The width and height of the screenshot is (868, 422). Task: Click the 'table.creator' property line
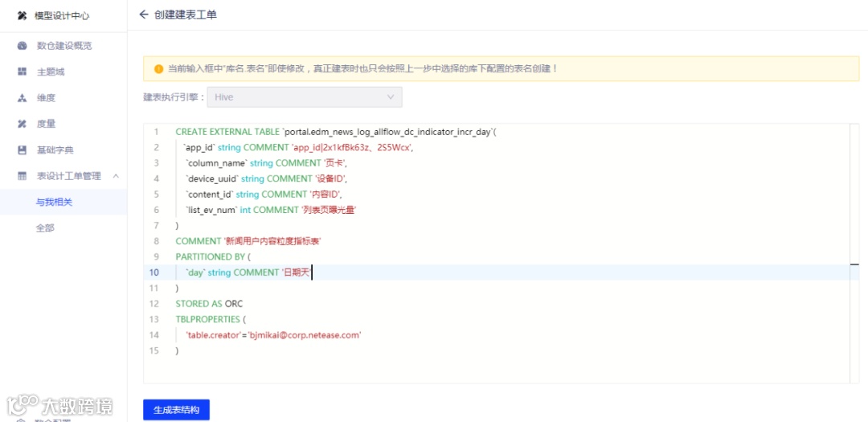coord(273,335)
